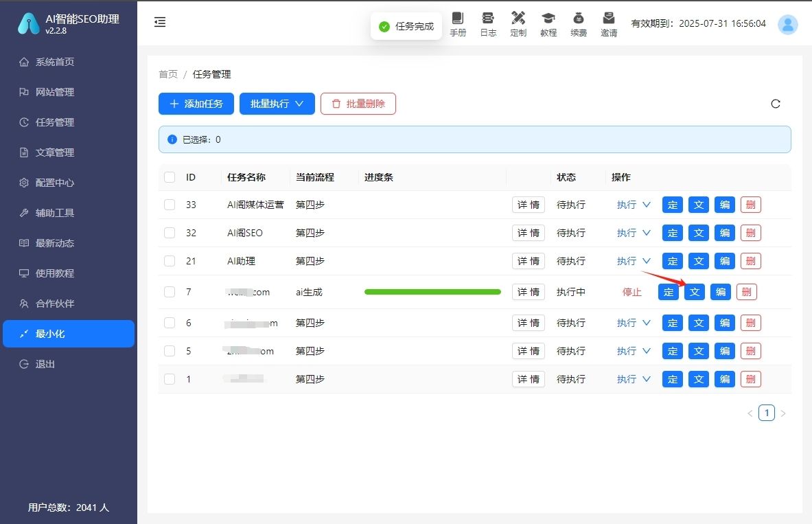812x524 pixels.
Task: Open 配置中心 in sidebar
Action: [69, 183]
